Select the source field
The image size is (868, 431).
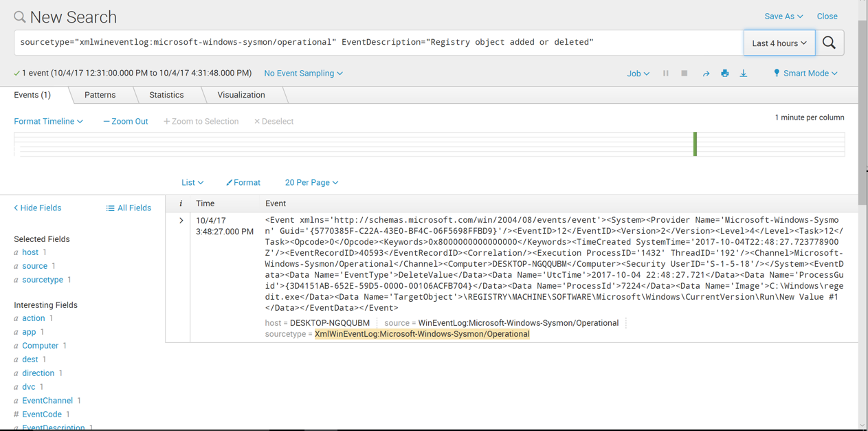pyautogui.click(x=34, y=266)
